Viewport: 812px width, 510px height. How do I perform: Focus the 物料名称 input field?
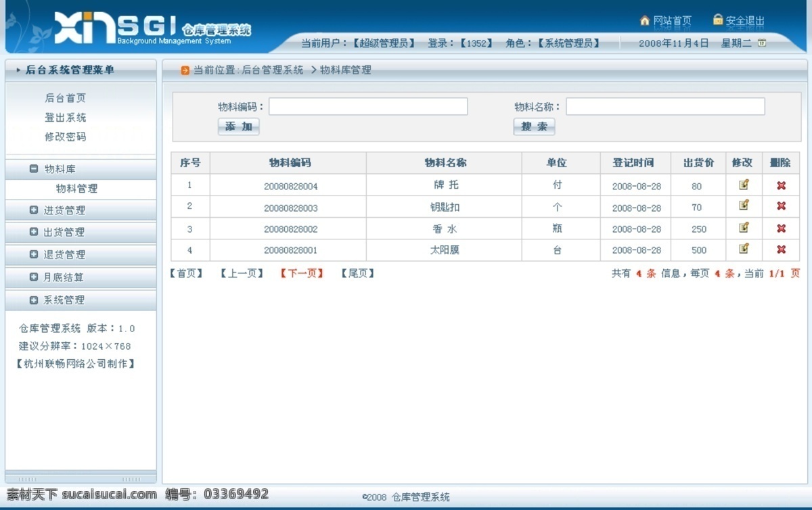[x=665, y=107]
